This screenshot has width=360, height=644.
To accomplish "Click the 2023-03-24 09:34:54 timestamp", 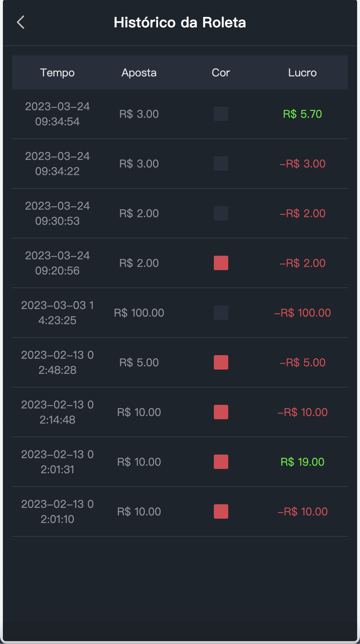I will [57, 114].
